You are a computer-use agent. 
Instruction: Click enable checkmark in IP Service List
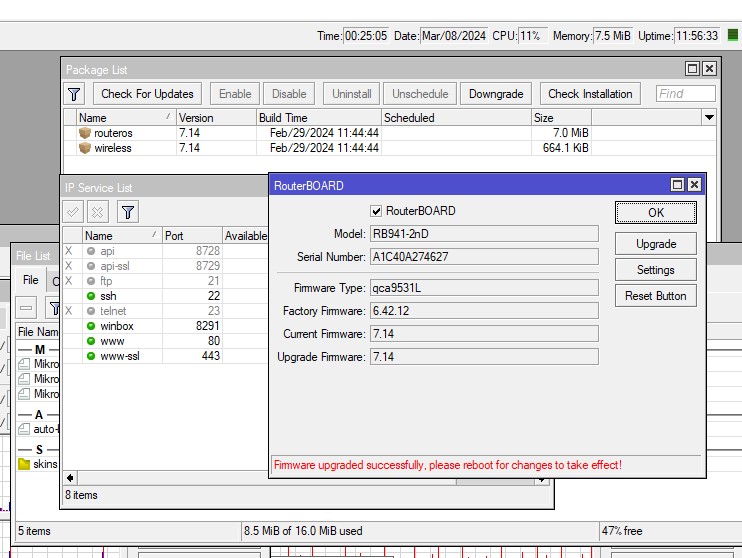(73, 212)
